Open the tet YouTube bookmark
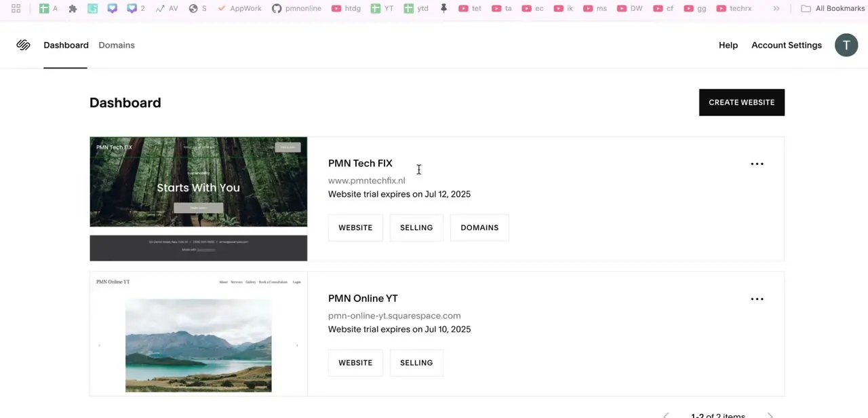The width and height of the screenshot is (868, 418). 470,8
